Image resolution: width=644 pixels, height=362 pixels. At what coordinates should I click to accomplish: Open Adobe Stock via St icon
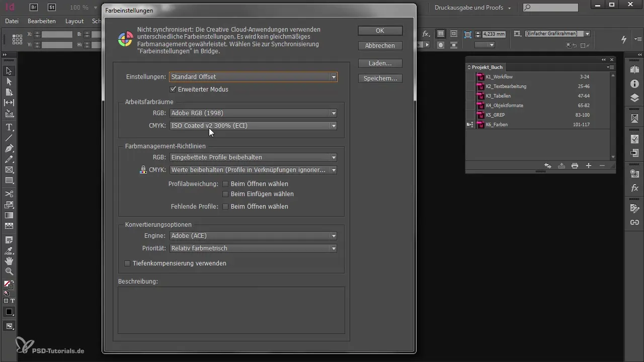(52, 7)
